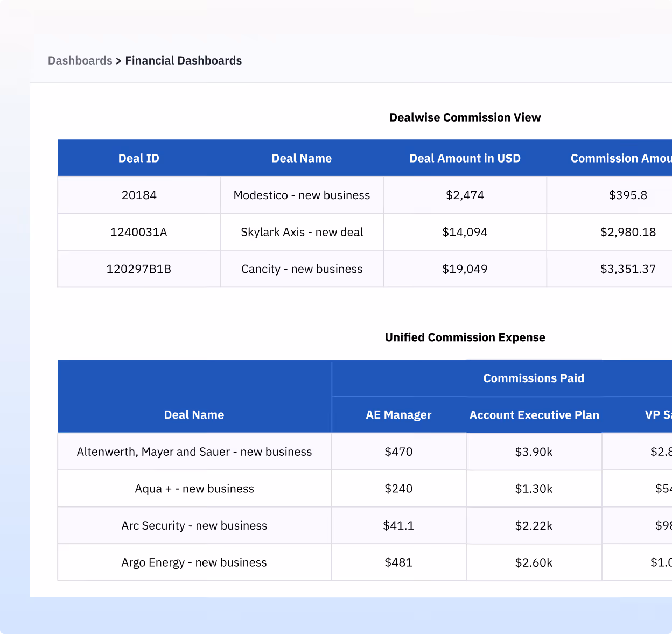Click Modestico - new business cell
The height and width of the screenshot is (634, 672).
302,195
